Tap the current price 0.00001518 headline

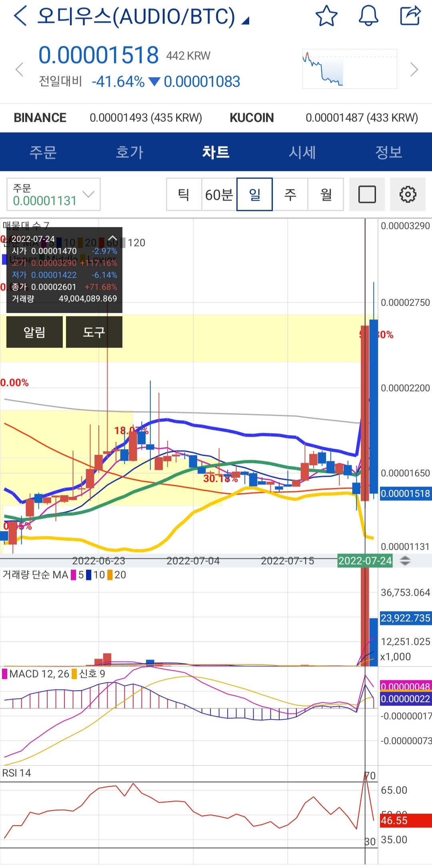point(98,55)
